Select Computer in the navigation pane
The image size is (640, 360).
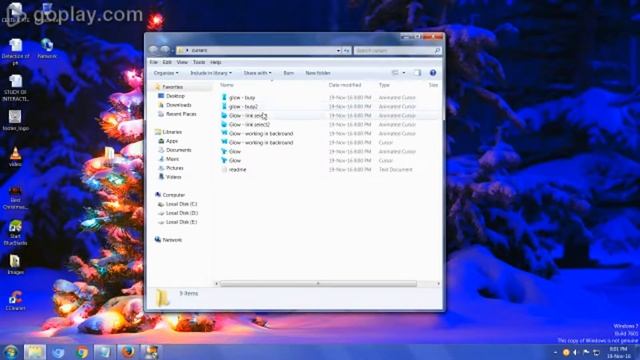pyautogui.click(x=173, y=195)
